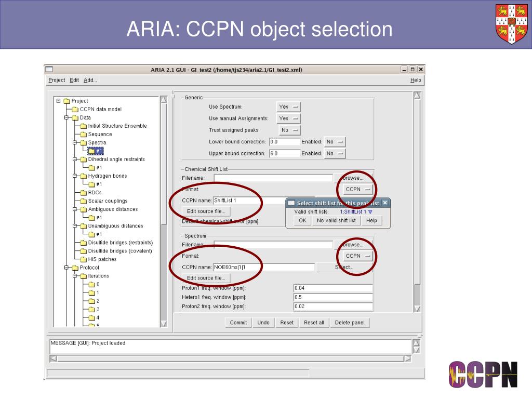
Task: Open Valid shift lists pulldown
Action: 356,212
